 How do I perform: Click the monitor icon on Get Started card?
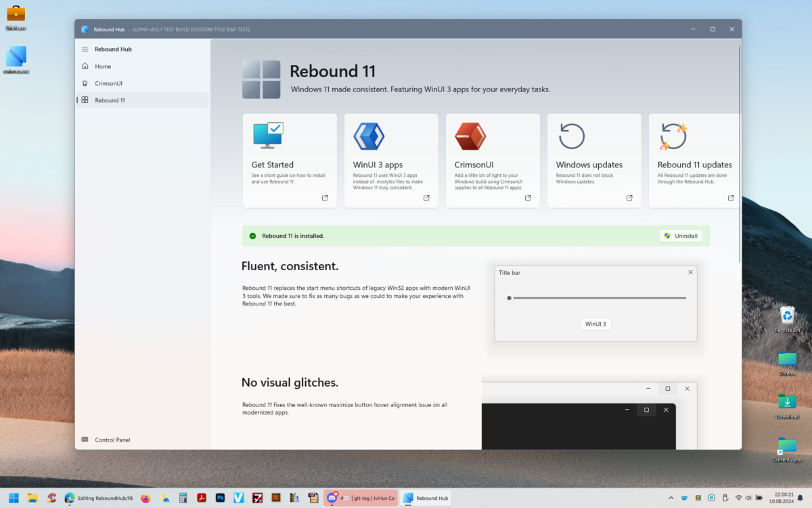pos(267,135)
